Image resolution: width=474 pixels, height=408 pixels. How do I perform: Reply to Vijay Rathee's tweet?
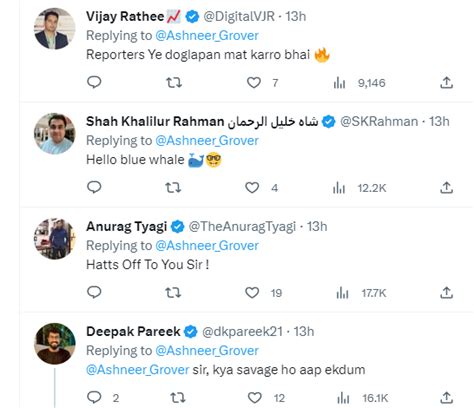[94, 82]
